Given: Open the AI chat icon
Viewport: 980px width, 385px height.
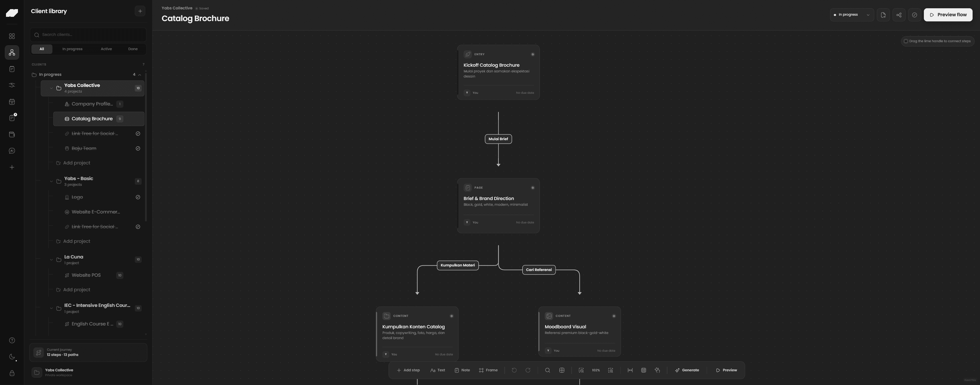Looking at the screenshot, I should 12,151.
